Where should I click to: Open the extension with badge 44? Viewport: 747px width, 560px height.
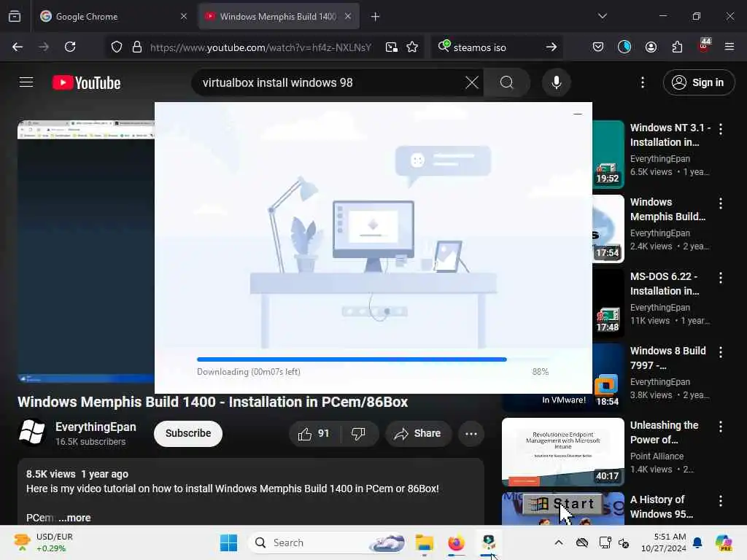pyautogui.click(x=704, y=46)
